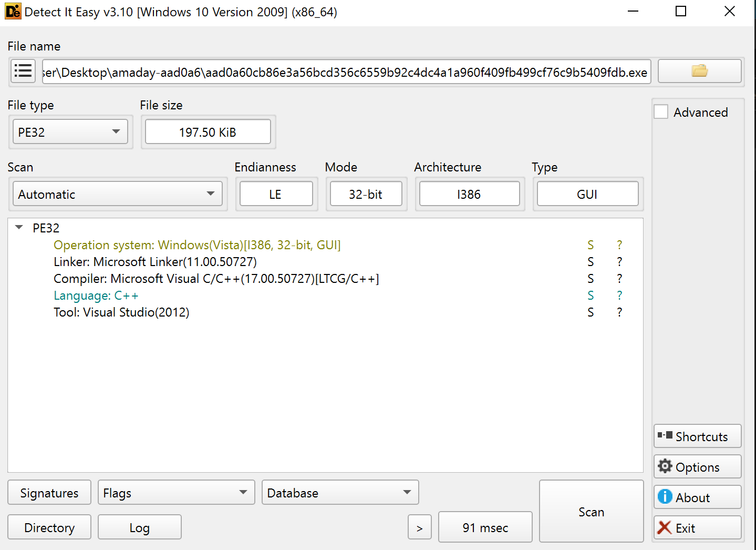
Task: Enable the Advanced checkbox
Action: pos(661,112)
